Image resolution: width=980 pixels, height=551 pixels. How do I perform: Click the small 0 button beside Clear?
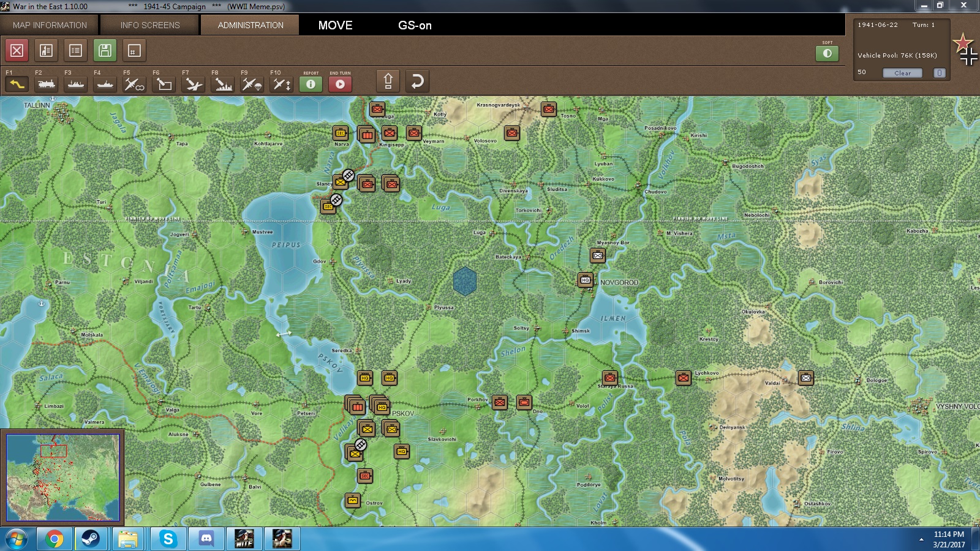point(940,73)
